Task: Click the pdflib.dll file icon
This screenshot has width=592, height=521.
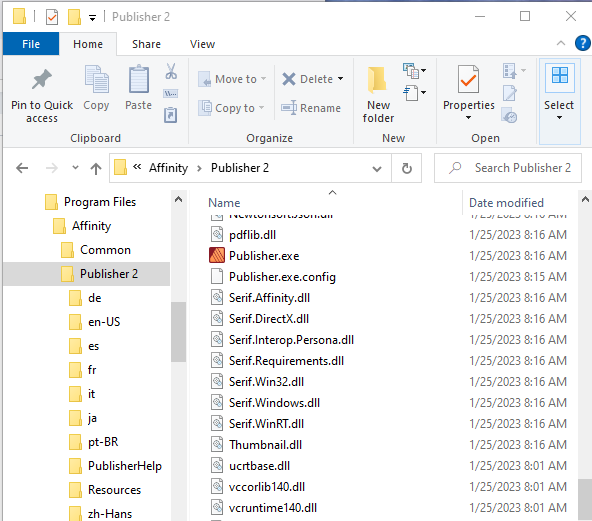Action: (x=217, y=234)
